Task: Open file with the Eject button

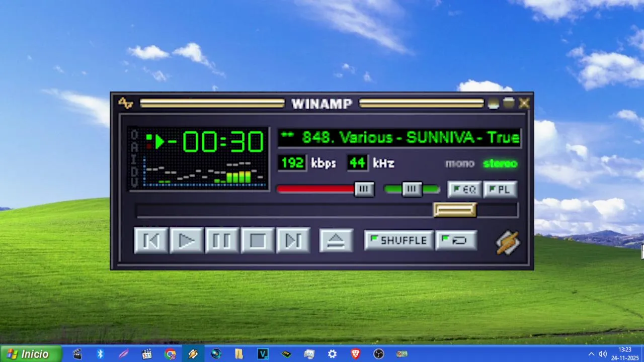Action: point(336,240)
